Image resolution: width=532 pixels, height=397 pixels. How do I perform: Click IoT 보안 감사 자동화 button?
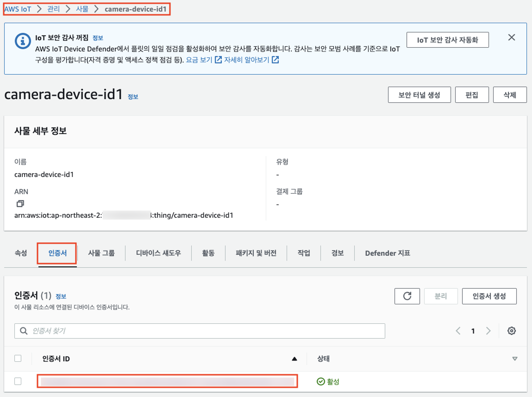448,40
